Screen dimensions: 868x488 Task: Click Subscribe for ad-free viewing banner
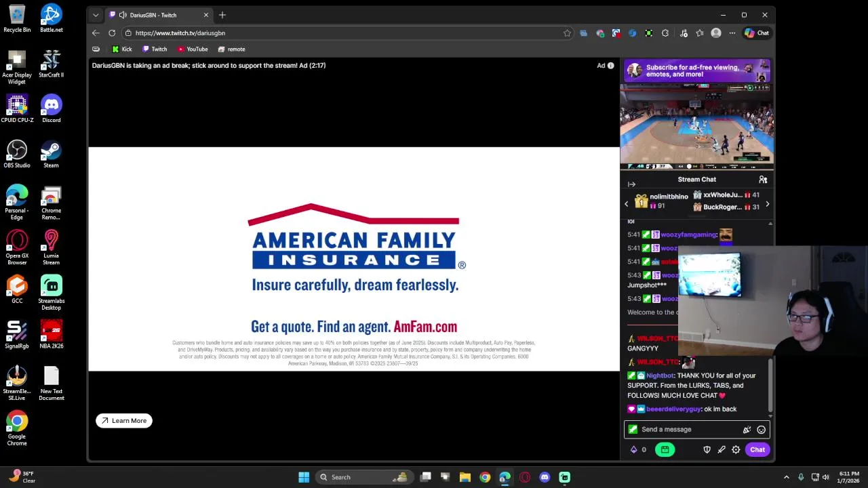(696, 70)
